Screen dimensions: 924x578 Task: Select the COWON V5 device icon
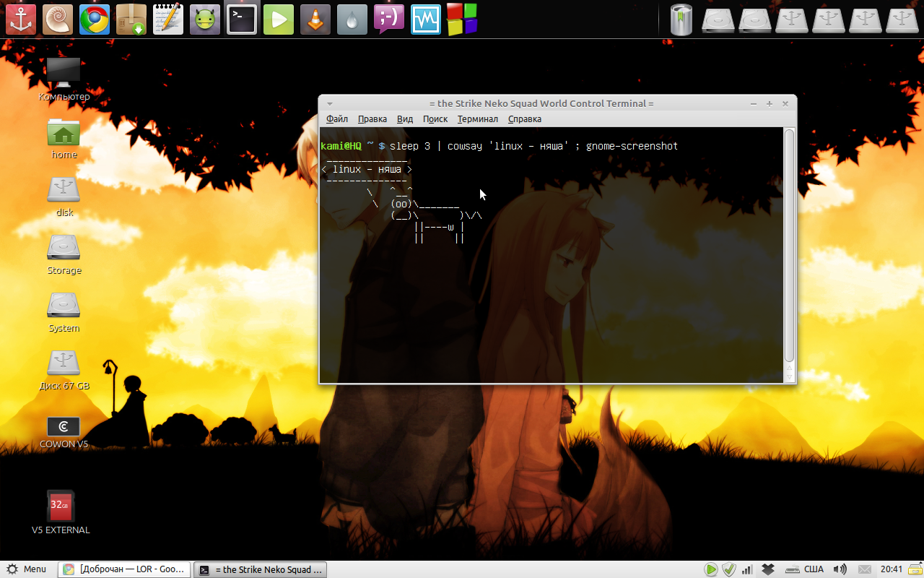click(64, 431)
